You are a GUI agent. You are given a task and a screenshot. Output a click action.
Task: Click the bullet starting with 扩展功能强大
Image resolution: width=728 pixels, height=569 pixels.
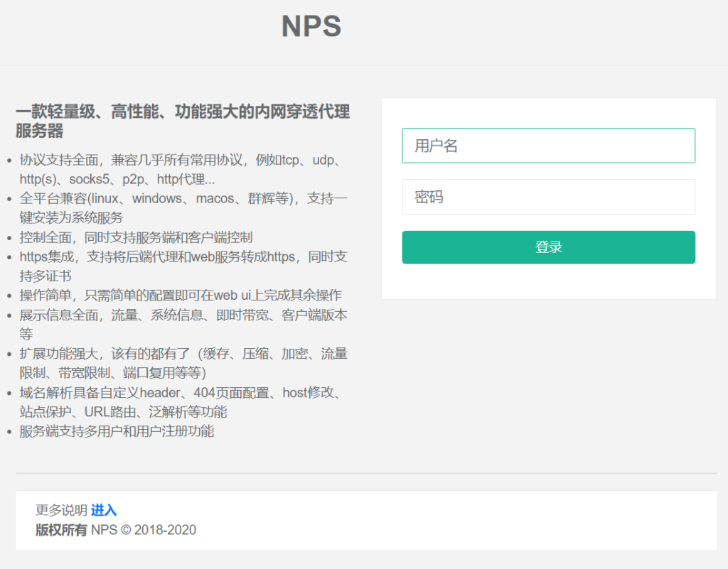click(183, 363)
